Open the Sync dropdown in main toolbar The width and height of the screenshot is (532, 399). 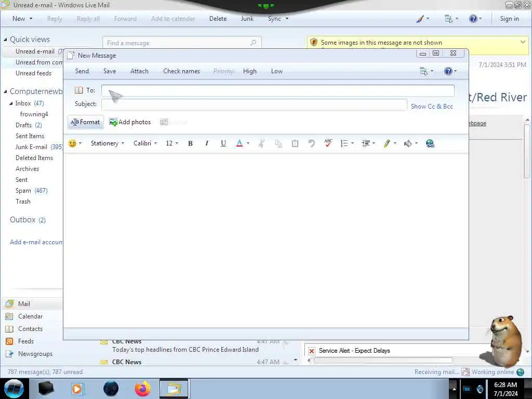278,19
